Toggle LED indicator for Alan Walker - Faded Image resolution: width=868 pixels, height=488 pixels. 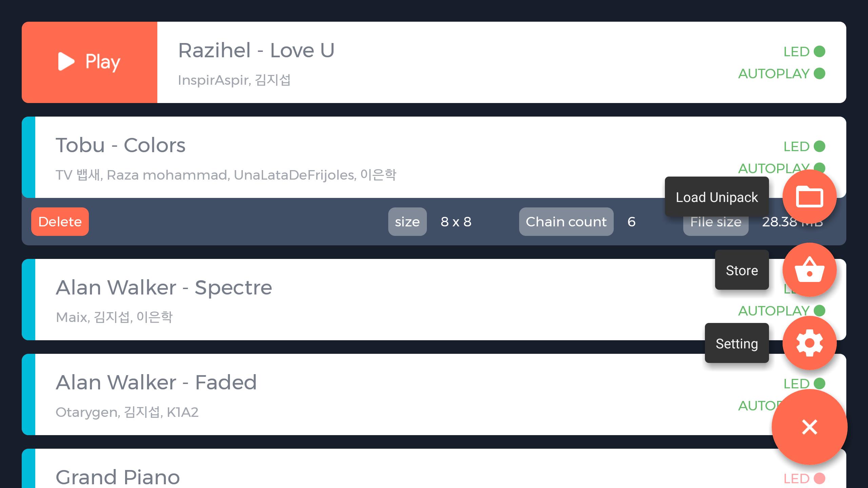(823, 383)
